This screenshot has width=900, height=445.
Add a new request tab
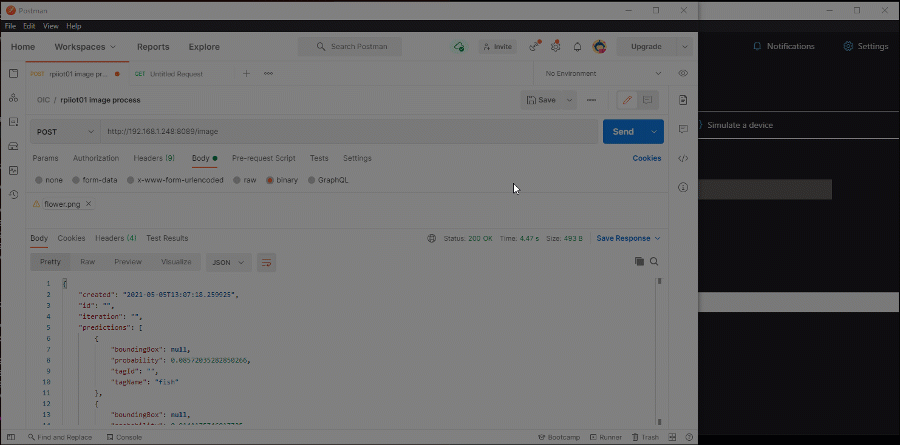click(246, 73)
